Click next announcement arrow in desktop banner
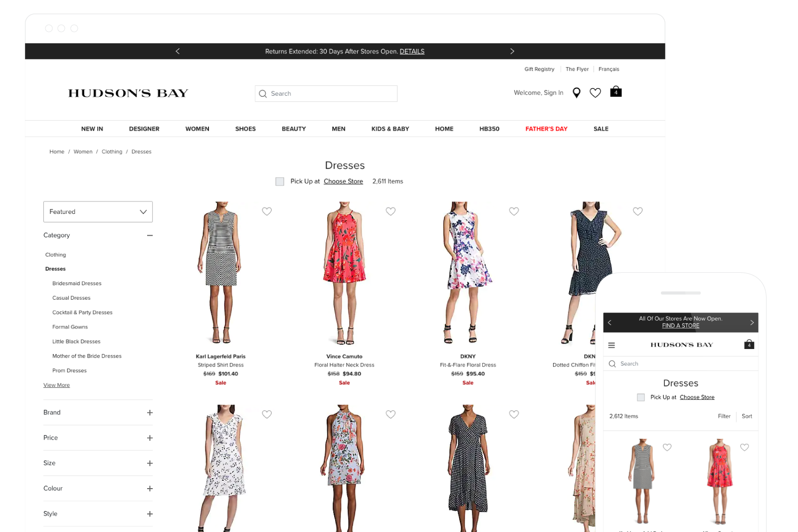 click(x=512, y=51)
